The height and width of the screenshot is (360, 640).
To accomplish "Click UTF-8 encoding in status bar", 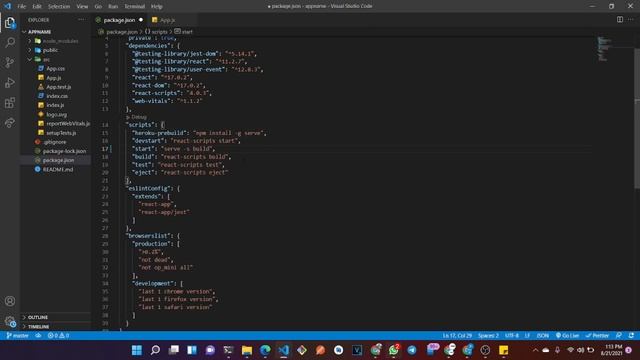I will (x=512, y=336).
